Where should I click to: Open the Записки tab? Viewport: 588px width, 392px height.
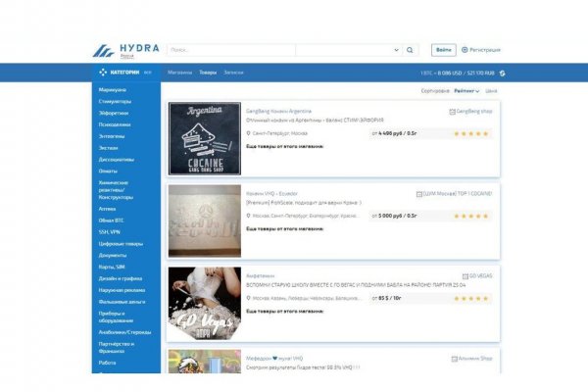click(233, 73)
